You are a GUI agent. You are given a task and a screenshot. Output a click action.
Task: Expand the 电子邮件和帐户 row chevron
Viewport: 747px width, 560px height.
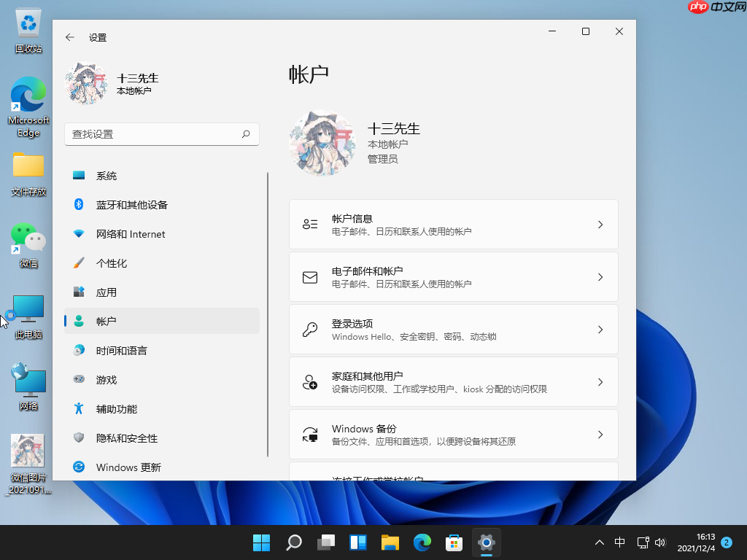pyautogui.click(x=600, y=276)
